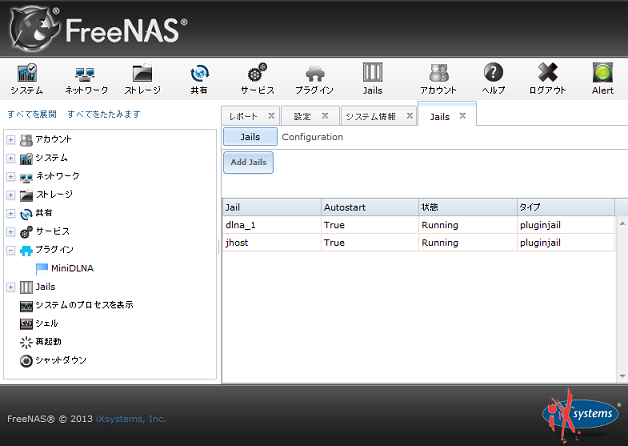
Task: Open the システム toolbar icon
Action: 27,79
